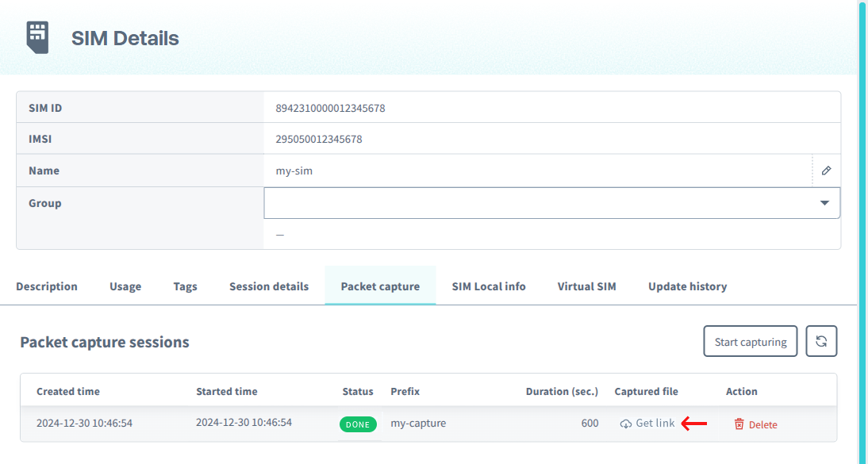
Task: Click the refresh icon beside Start capturing
Action: [x=821, y=340]
